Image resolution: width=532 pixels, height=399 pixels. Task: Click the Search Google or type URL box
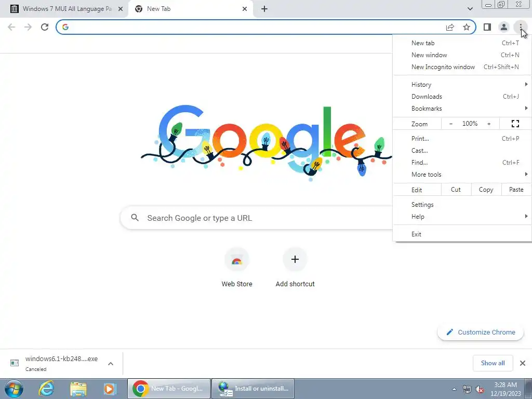coord(256,218)
